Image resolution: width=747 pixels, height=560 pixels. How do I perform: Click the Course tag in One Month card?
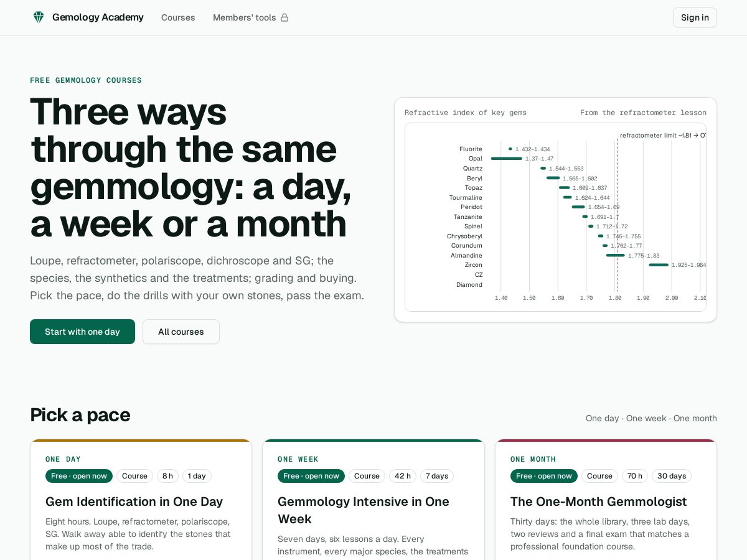(x=599, y=476)
